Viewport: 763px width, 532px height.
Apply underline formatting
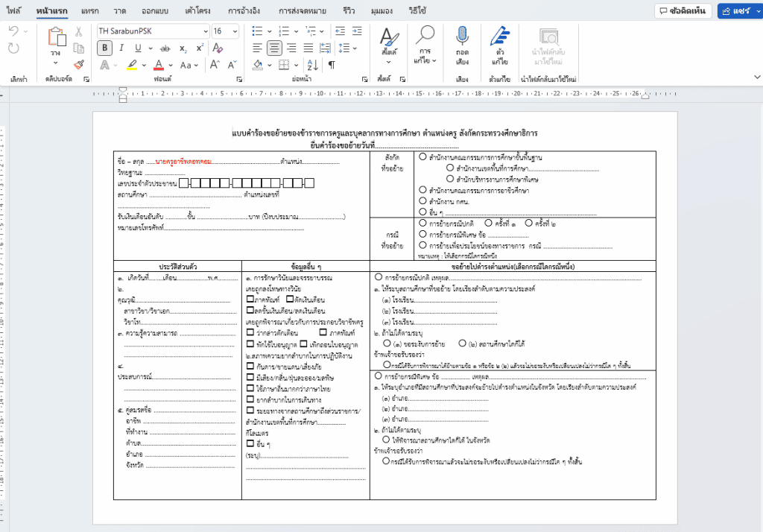point(138,48)
